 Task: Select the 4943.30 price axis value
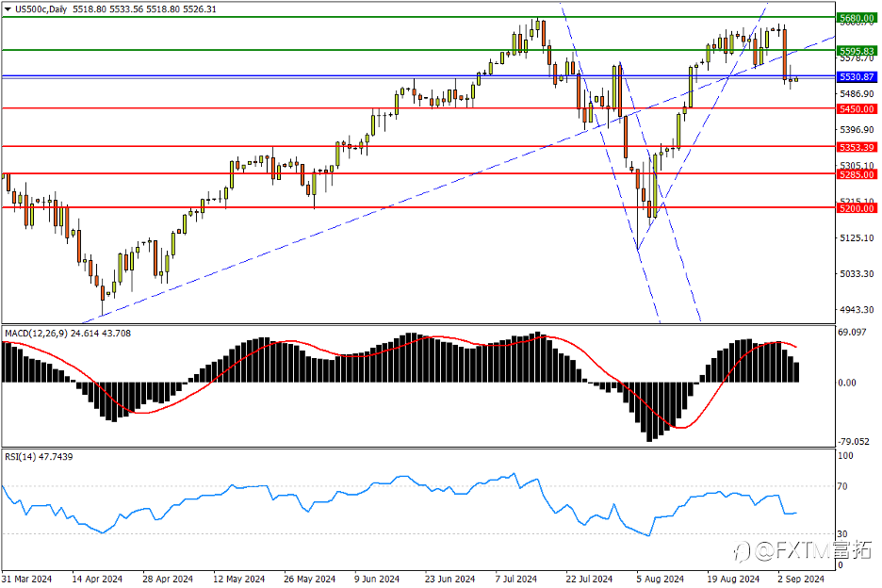coord(857,309)
